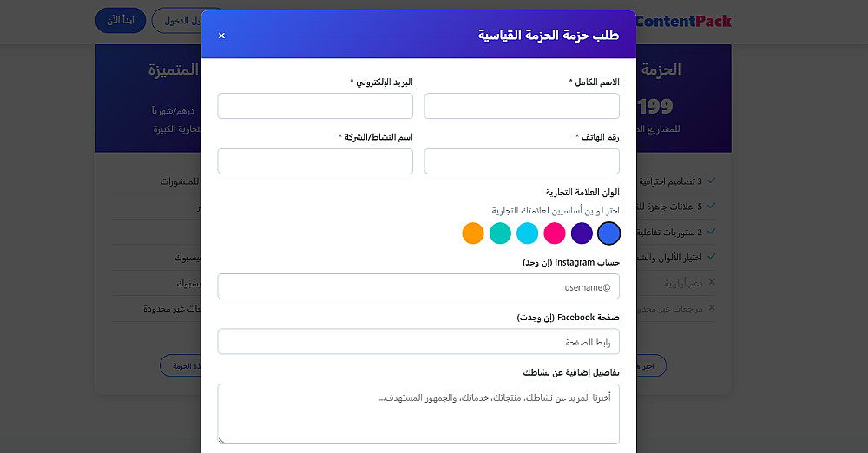
Task: Click the رقم الهاتف phone field
Action: click(522, 161)
